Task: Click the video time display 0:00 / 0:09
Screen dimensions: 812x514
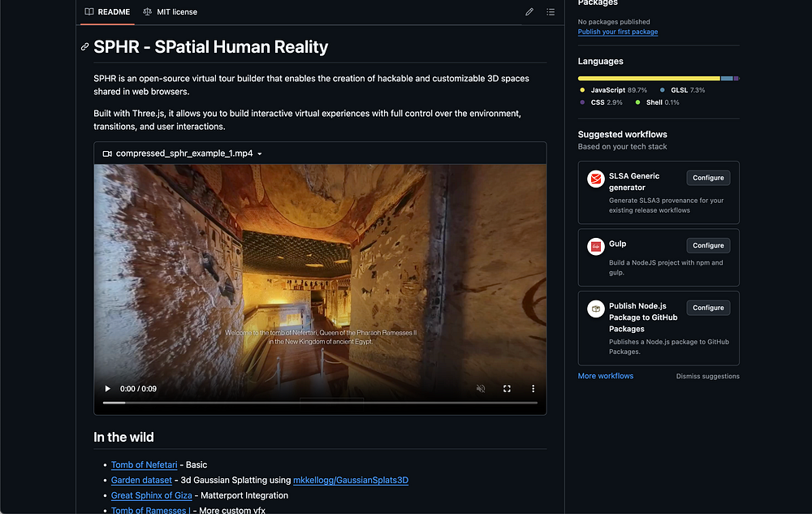Action: pyautogui.click(x=138, y=389)
